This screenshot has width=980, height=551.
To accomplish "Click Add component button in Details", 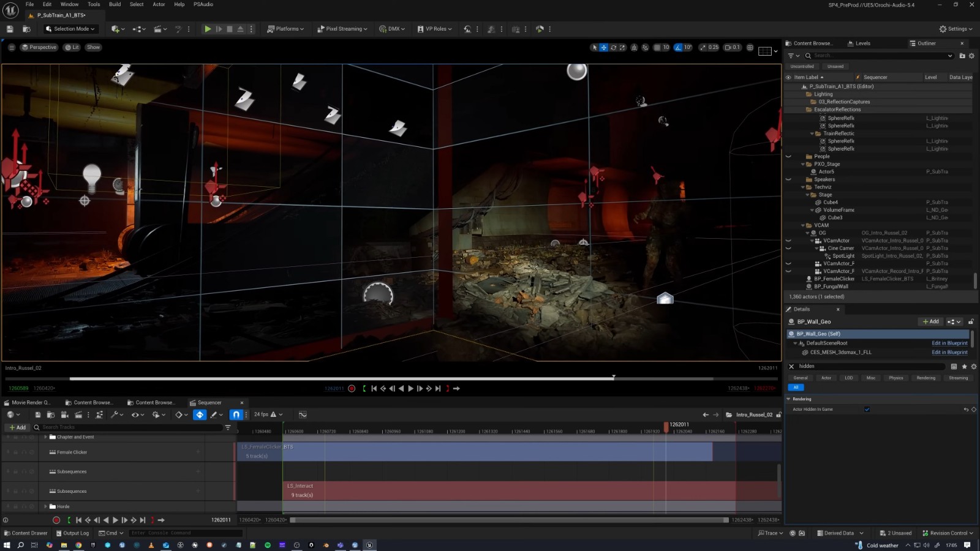I will pos(931,321).
